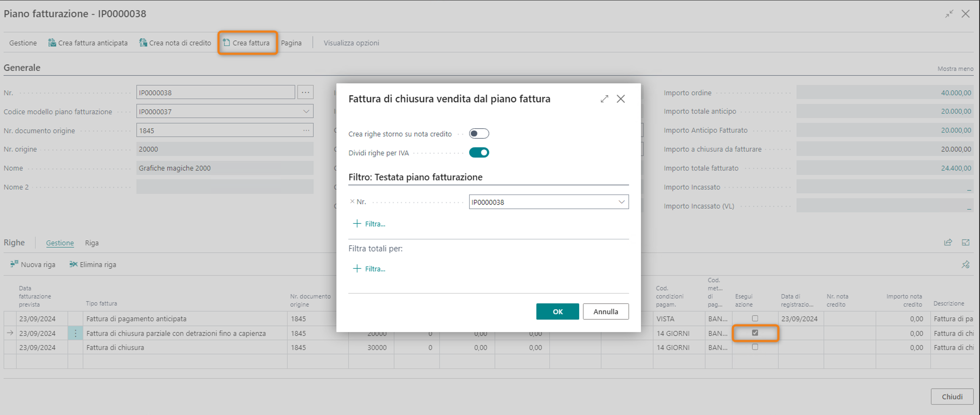Screen dimensions: 980x415
Task: Click plus icon for Filtra under Testata
Action: pos(357,224)
